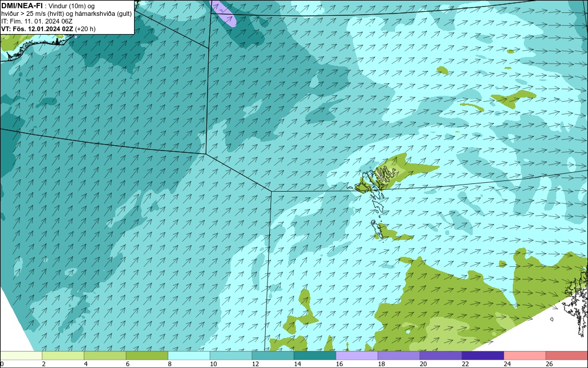Image resolution: width=588 pixels, height=368 pixels.
Task: Click the "Vindur (10m) og" text
Action: tap(72, 6)
